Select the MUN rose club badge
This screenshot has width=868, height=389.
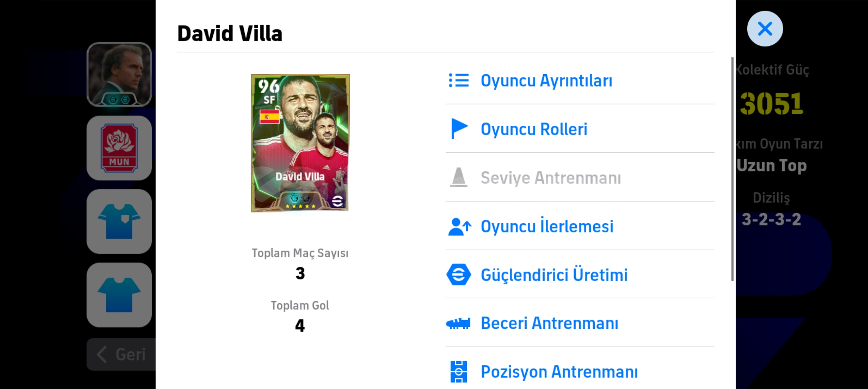119,148
